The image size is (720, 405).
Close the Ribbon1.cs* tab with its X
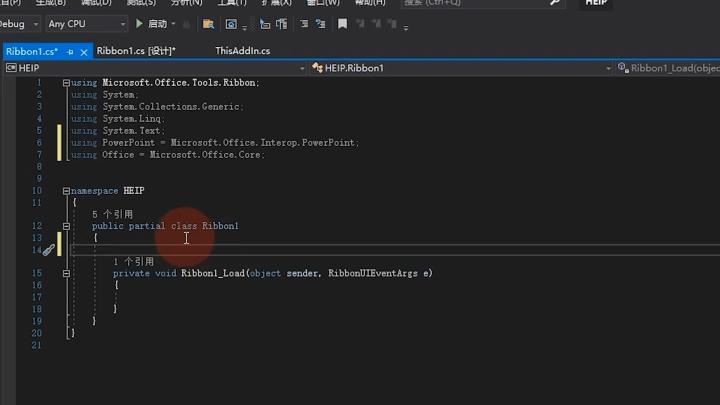83,50
